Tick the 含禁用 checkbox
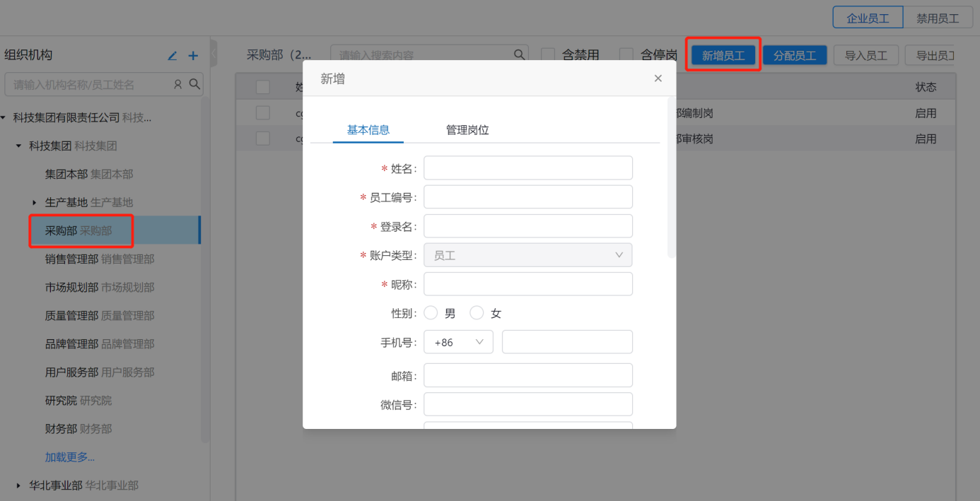Image resolution: width=980 pixels, height=501 pixels. coord(548,55)
